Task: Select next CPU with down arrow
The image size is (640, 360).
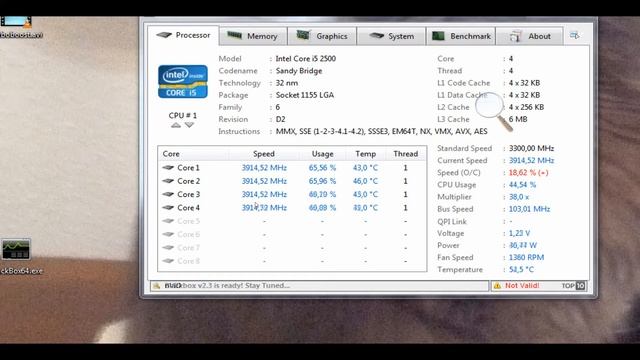Action: [189, 125]
